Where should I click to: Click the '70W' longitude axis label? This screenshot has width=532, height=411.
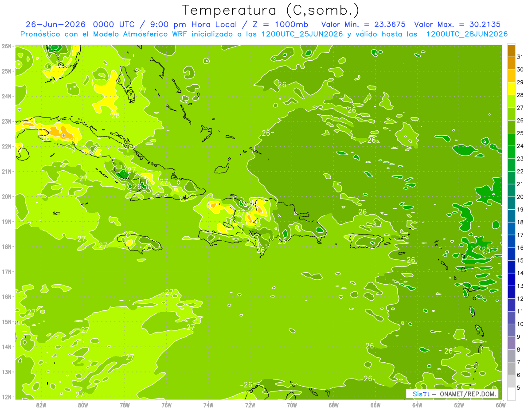pyautogui.click(x=292, y=405)
